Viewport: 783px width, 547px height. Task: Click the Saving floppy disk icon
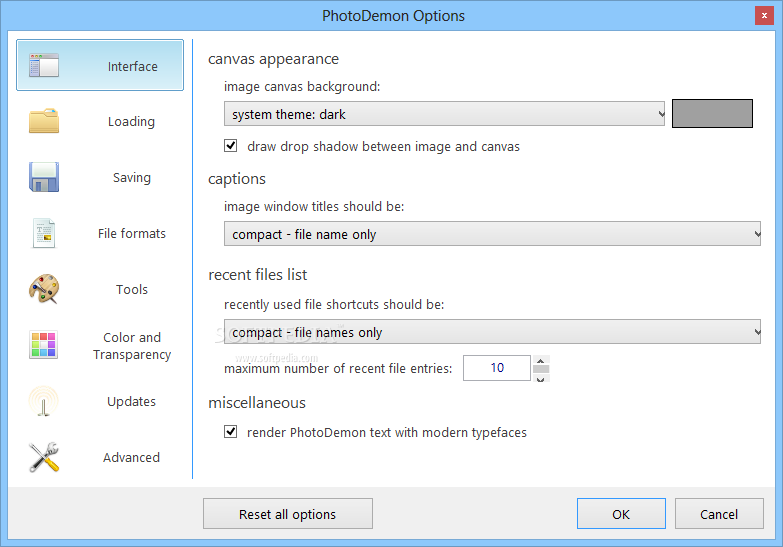(44, 177)
